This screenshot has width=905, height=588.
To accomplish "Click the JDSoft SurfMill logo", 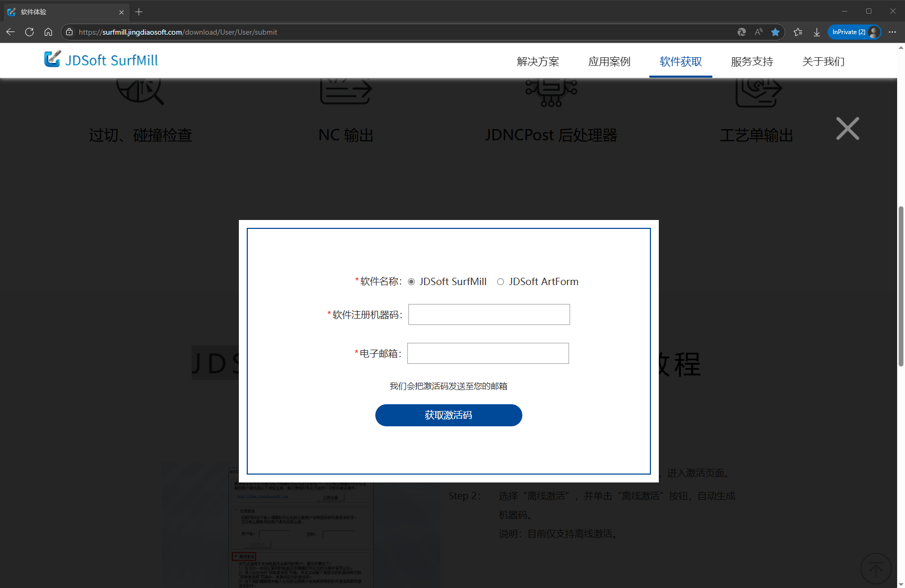I will [101, 60].
